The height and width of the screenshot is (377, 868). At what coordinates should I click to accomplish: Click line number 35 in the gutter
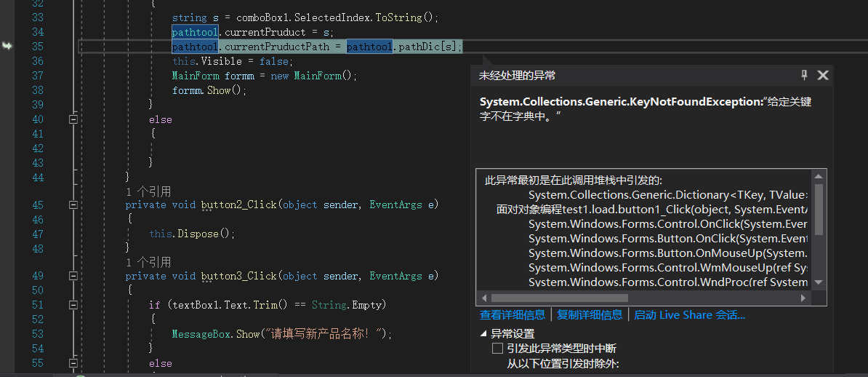pyautogui.click(x=37, y=46)
